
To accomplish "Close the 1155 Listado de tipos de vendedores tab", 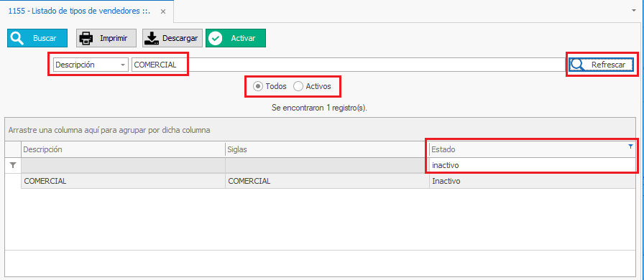I will point(163,11).
